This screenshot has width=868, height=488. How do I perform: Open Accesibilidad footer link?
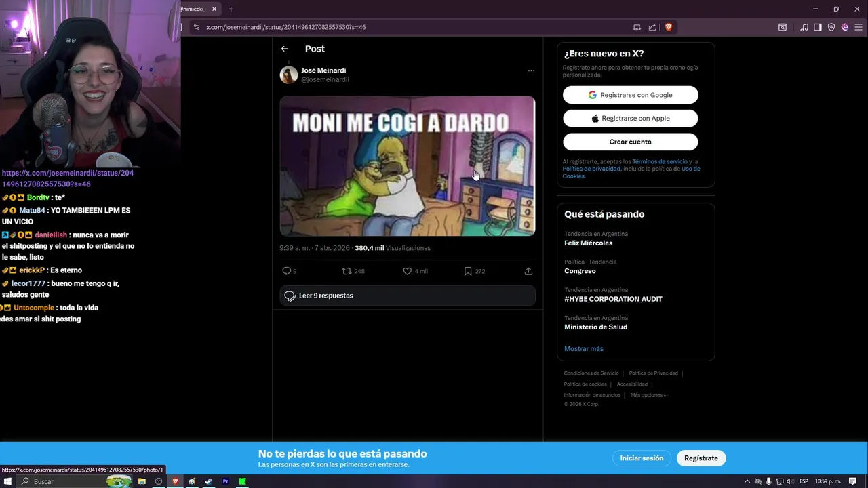coord(632,384)
